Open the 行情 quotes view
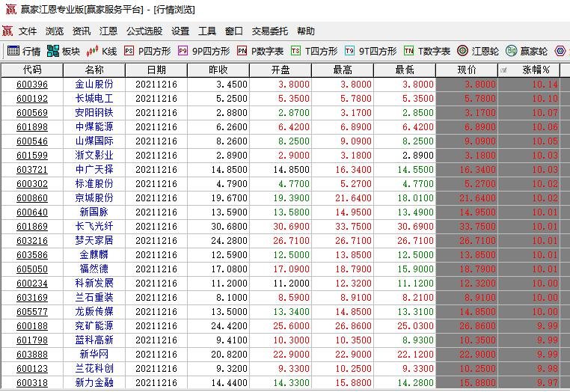Image resolution: width=570 pixels, height=392 pixels. pyautogui.click(x=24, y=51)
